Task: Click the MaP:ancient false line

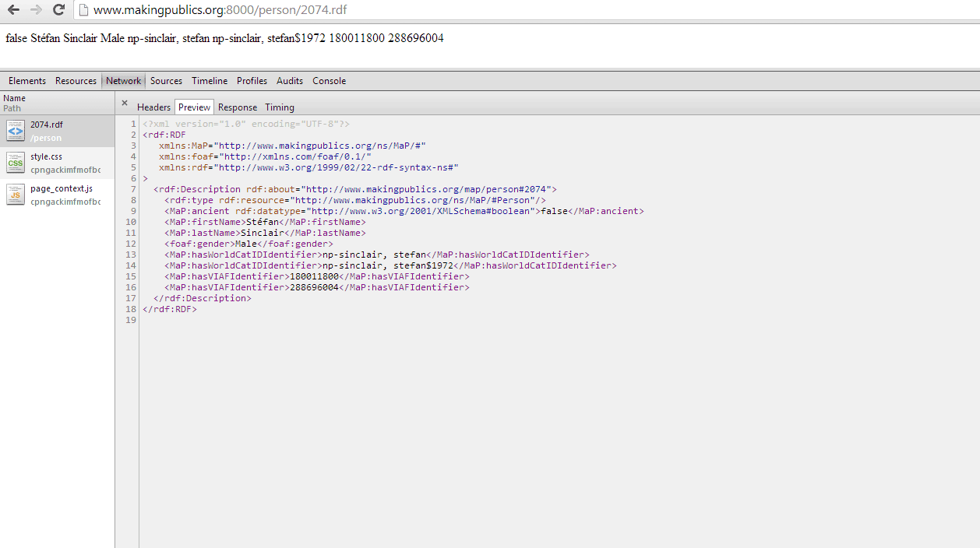Action: (404, 211)
